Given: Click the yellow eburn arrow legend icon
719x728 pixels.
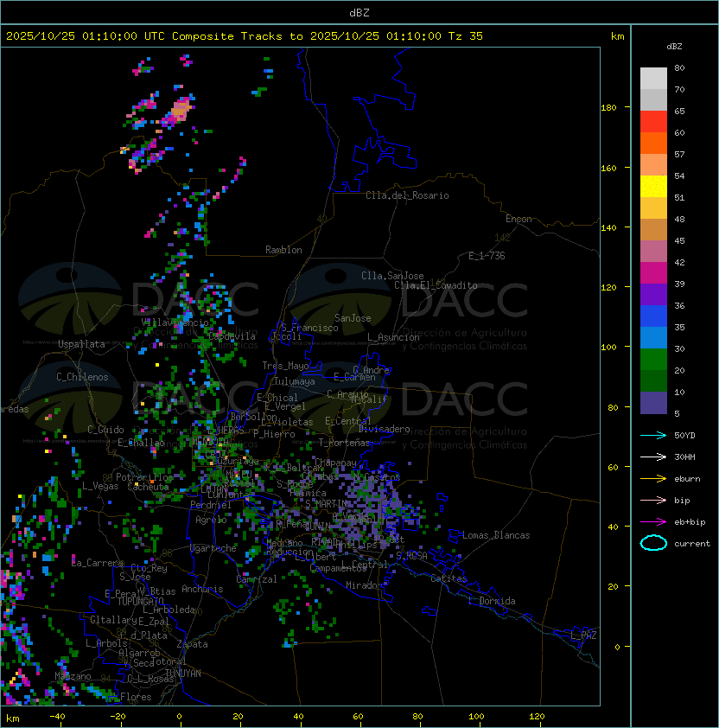Looking at the screenshot, I should pyautogui.click(x=653, y=479).
